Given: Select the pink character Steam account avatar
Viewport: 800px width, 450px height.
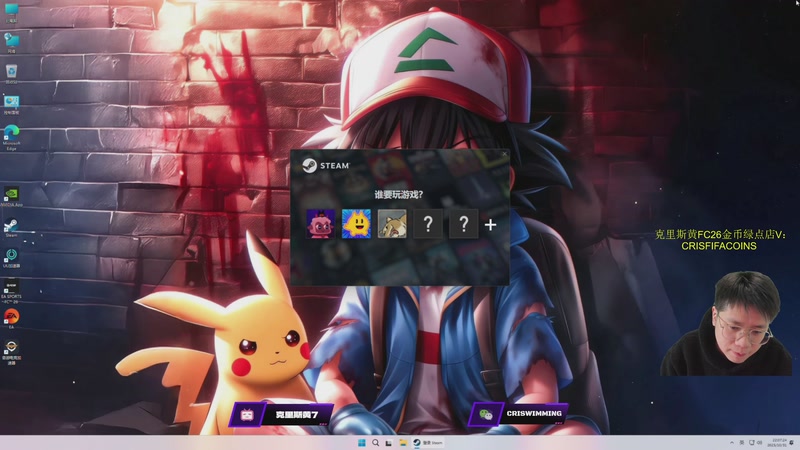Looking at the screenshot, I should click(320, 223).
